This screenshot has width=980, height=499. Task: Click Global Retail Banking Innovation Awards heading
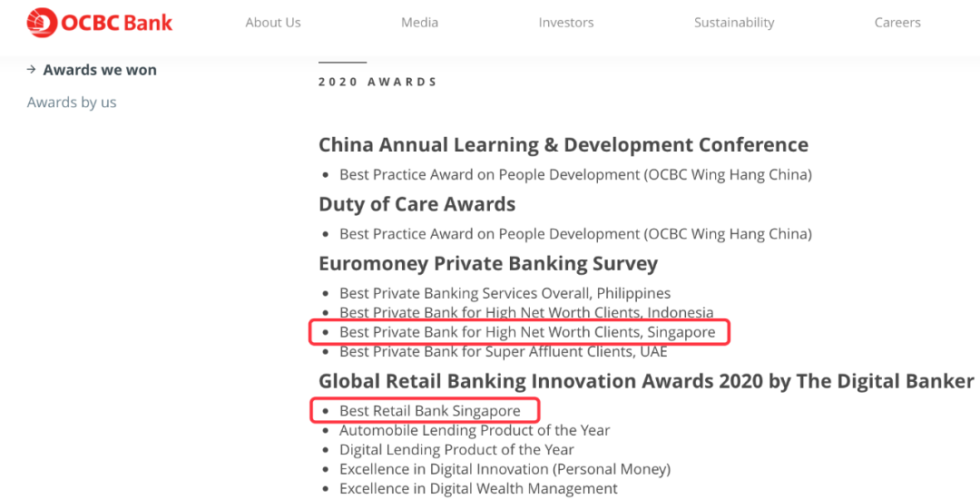(646, 381)
